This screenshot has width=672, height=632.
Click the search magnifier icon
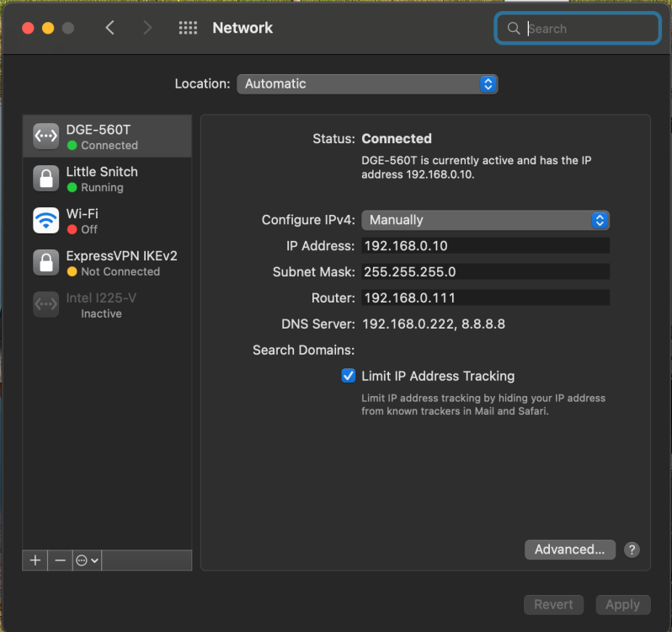coord(514,29)
